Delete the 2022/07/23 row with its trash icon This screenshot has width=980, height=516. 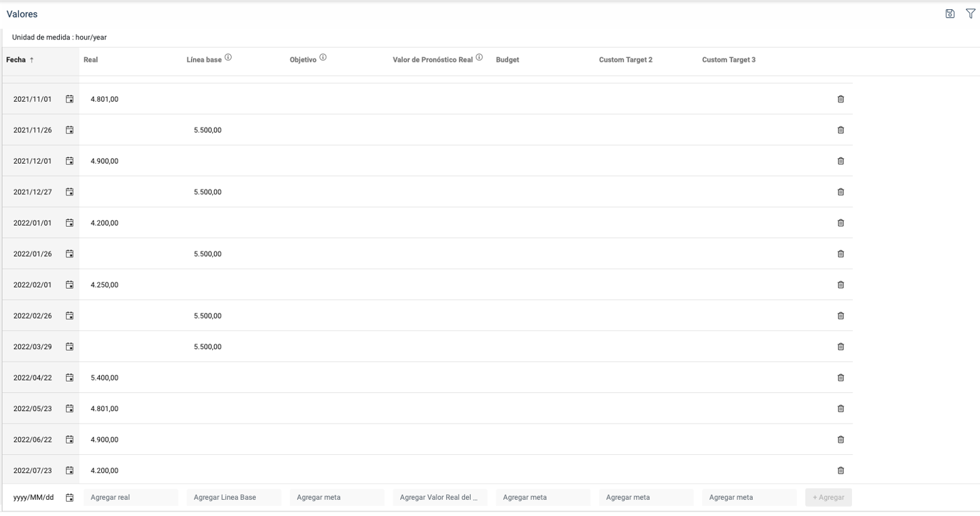point(841,470)
